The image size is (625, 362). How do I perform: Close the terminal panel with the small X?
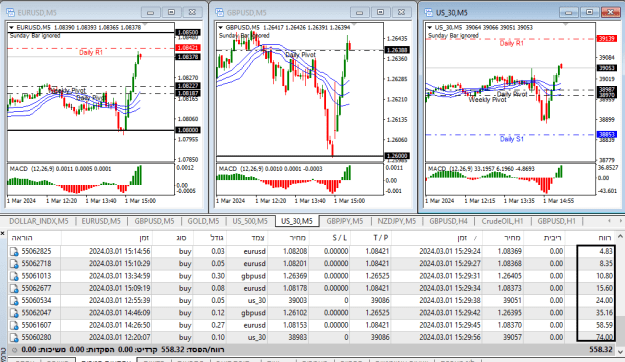pyautogui.click(x=2, y=233)
